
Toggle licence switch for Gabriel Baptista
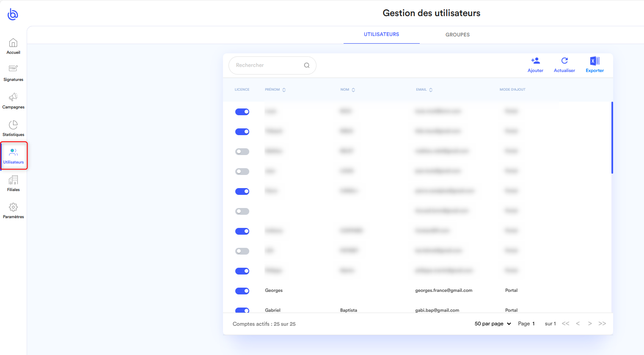(242, 310)
